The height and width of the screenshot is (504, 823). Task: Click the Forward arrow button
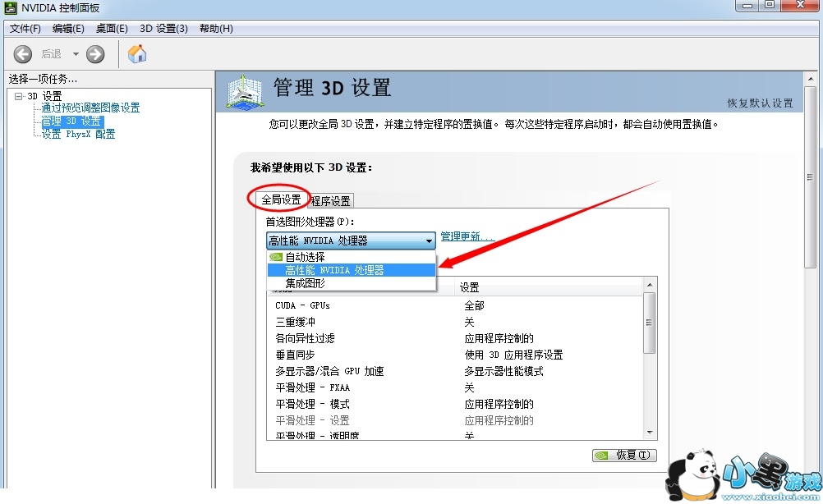(95, 54)
